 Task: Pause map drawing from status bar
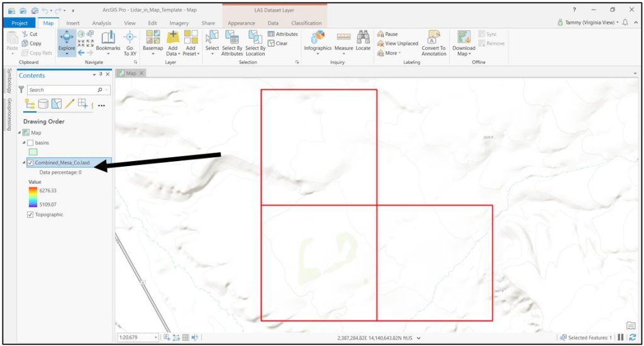coord(621,338)
